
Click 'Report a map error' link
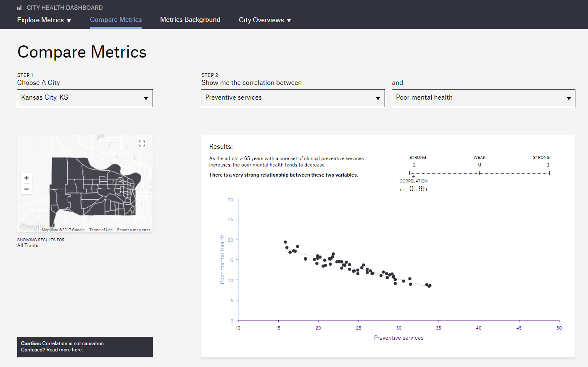[133, 230]
